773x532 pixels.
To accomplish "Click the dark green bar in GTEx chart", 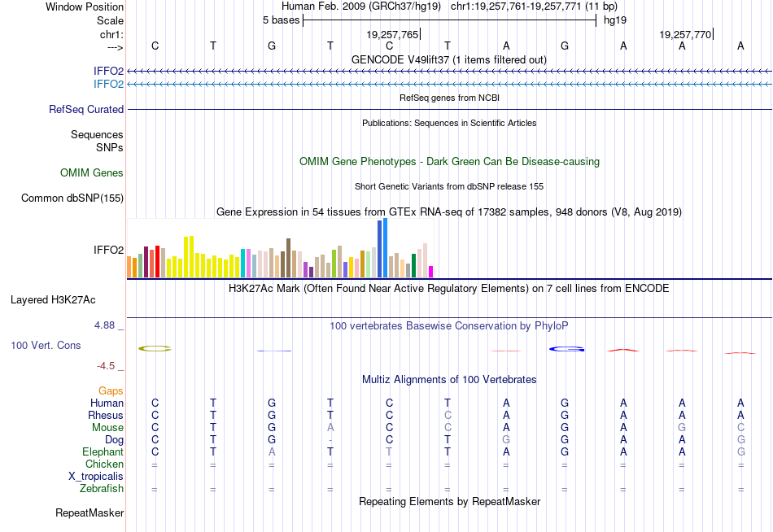I will click(413, 266).
